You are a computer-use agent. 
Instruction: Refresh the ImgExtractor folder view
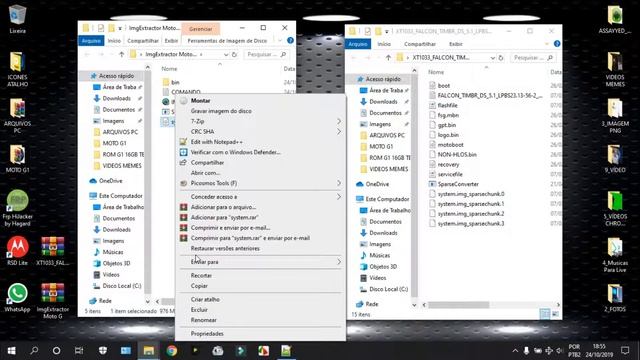coord(234,54)
